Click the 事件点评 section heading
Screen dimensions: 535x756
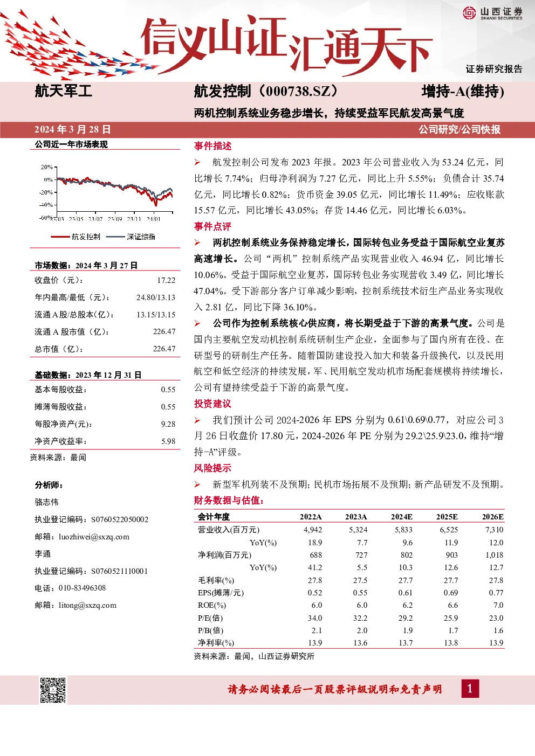[212, 227]
